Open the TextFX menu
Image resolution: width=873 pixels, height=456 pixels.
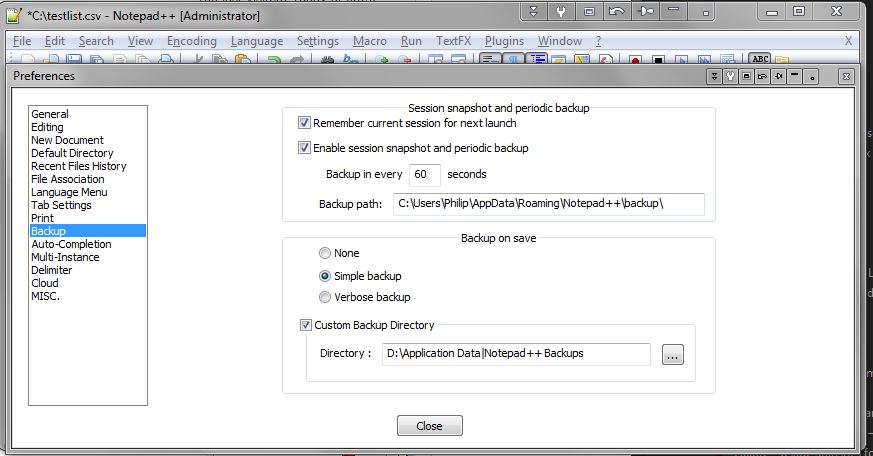pyautogui.click(x=453, y=41)
